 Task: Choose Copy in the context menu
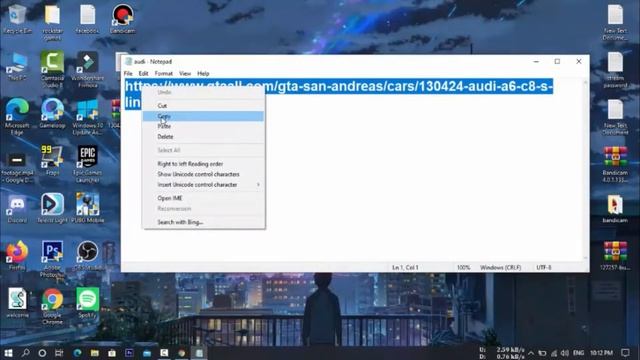click(x=203, y=116)
